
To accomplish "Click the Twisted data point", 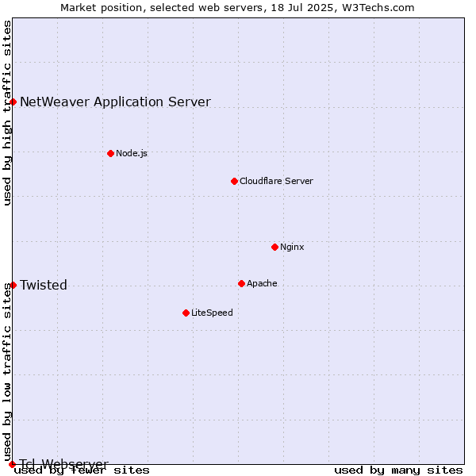I will tap(13, 285).
